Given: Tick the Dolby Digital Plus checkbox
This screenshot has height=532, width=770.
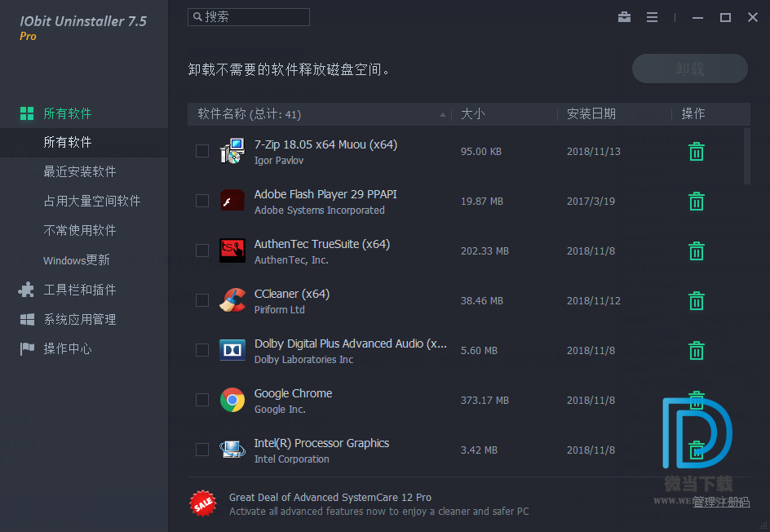Looking at the screenshot, I should click(x=202, y=350).
